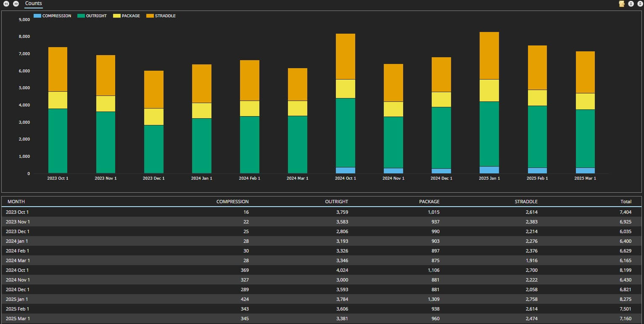Screen dimensions: 644x324
Task: Sort by the COMPRESSION column header
Action: (x=232, y=202)
